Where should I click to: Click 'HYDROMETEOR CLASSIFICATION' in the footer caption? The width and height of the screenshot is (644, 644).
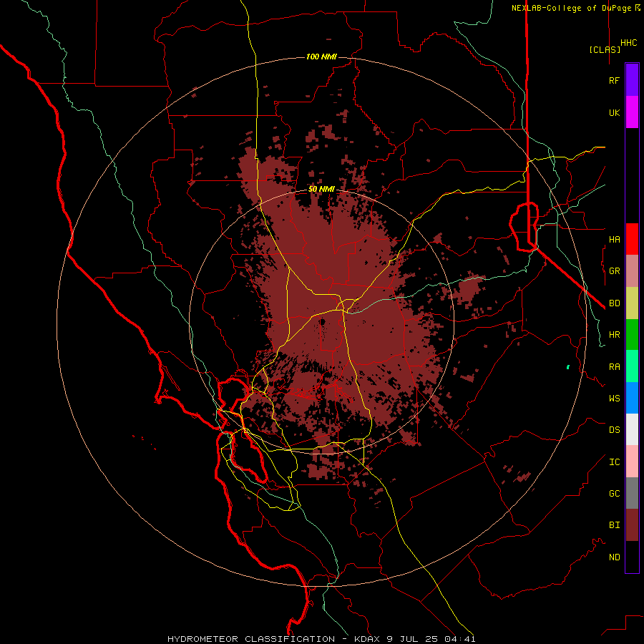click(x=251, y=639)
